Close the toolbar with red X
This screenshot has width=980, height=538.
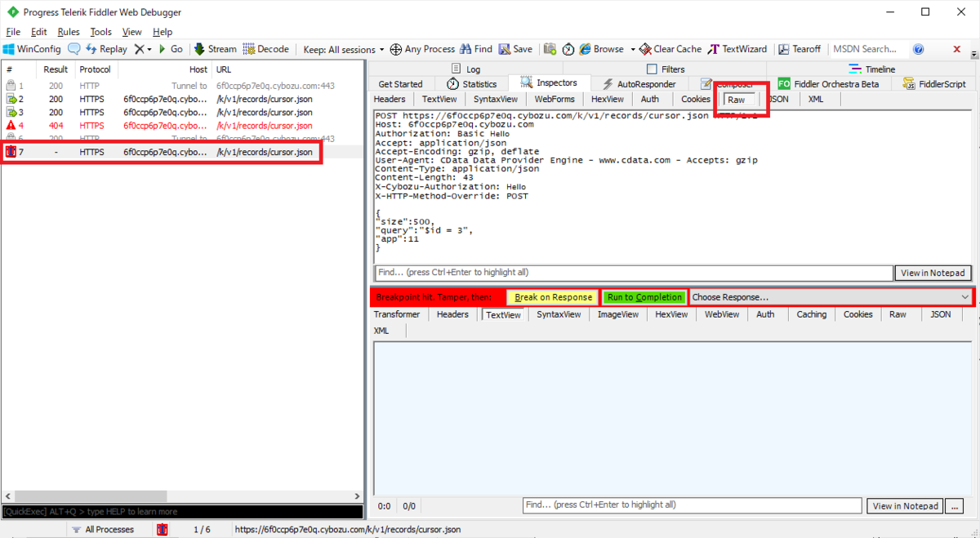pyautogui.click(x=957, y=49)
